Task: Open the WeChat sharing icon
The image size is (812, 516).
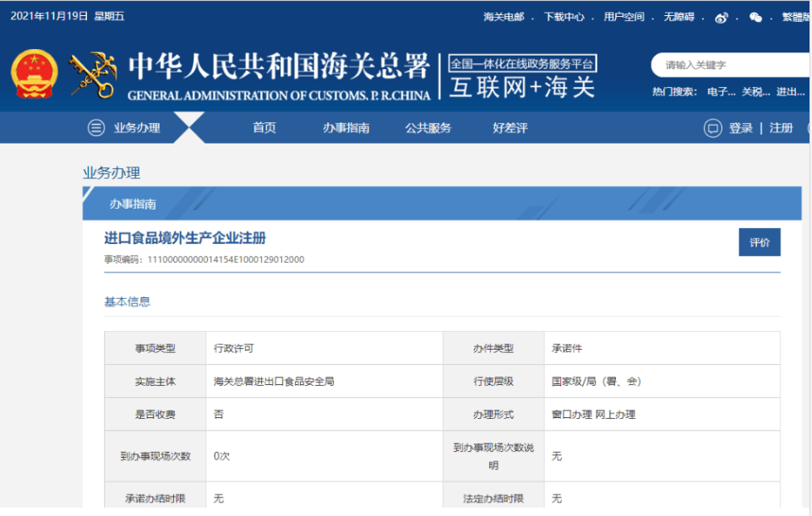Action: (755, 17)
